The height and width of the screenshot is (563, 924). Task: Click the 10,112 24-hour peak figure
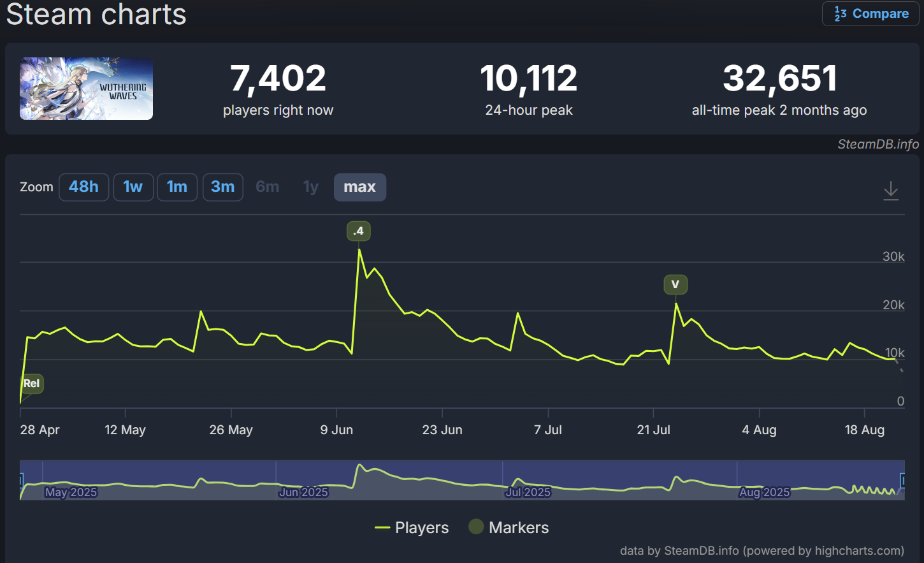tap(529, 78)
